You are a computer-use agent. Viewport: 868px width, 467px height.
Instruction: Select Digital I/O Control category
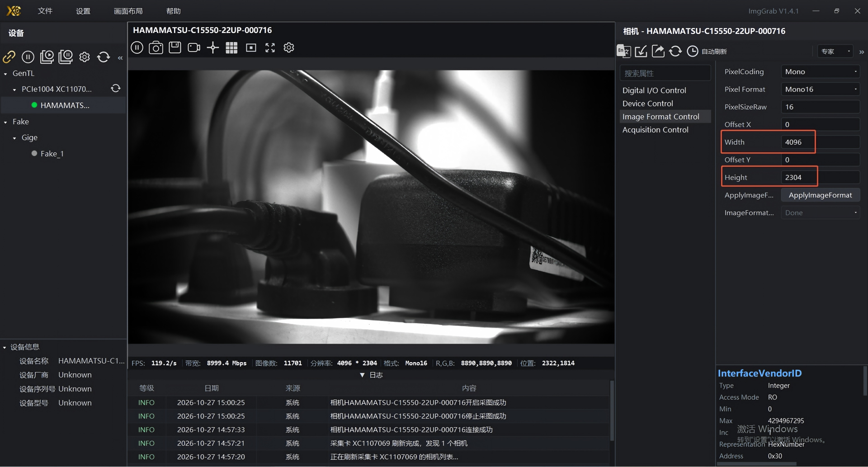[x=665, y=90]
